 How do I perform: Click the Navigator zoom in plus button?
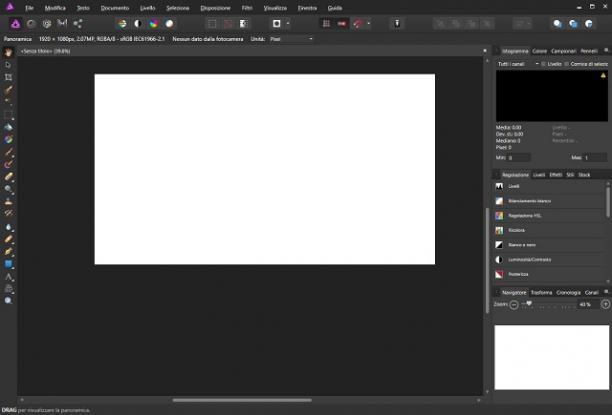606,305
